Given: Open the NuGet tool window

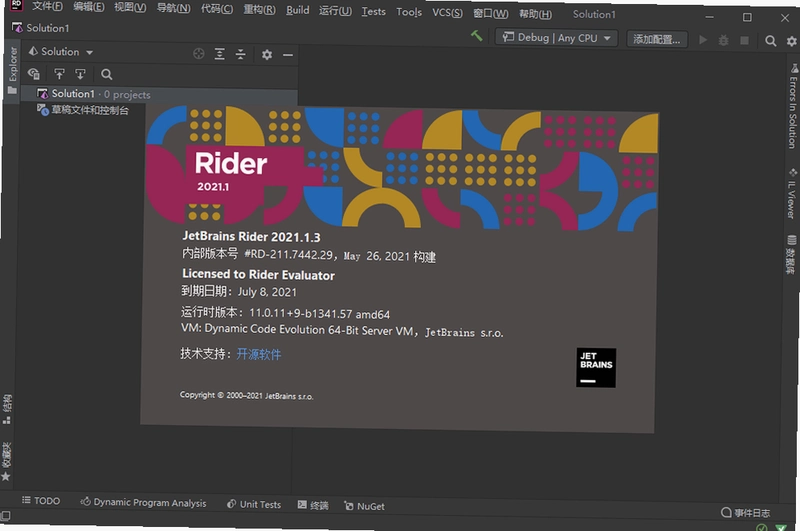Looking at the screenshot, I should tap(364, 506).
